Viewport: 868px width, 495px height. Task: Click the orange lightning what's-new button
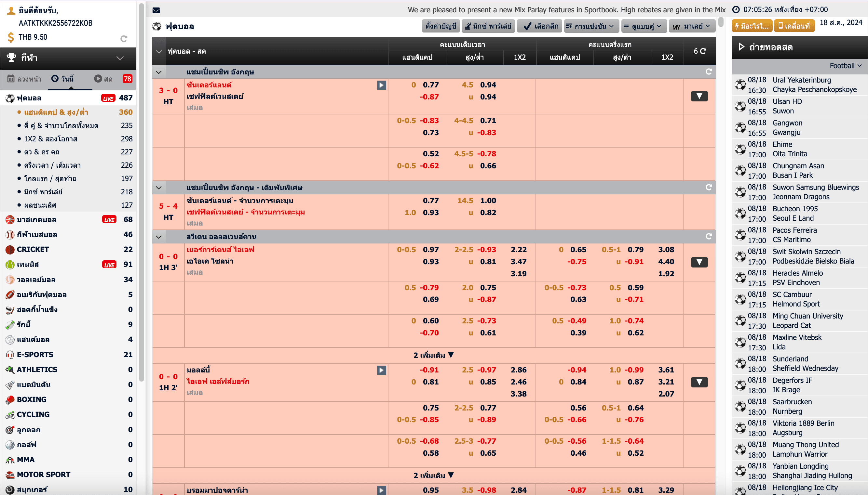[x=752, y=26]
